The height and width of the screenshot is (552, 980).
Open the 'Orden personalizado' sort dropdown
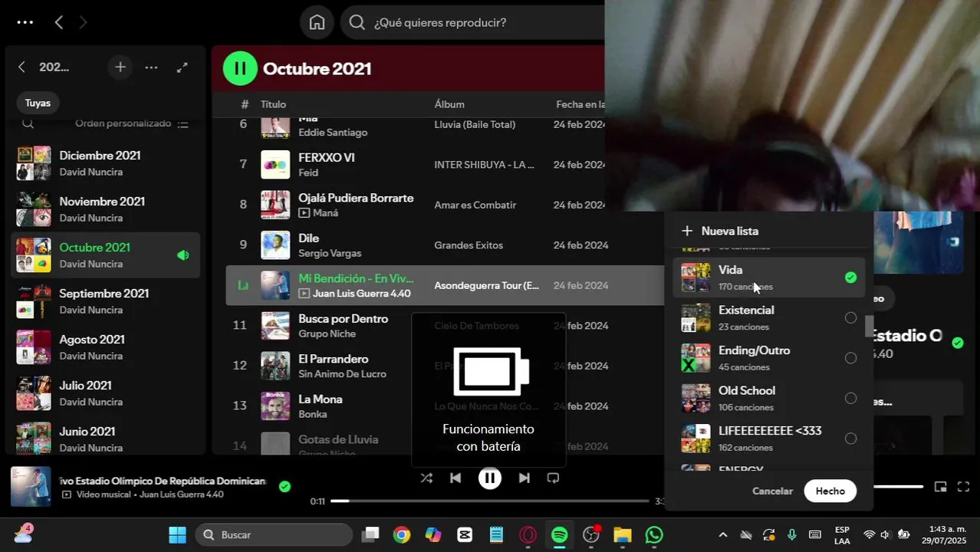pos(132,123)
